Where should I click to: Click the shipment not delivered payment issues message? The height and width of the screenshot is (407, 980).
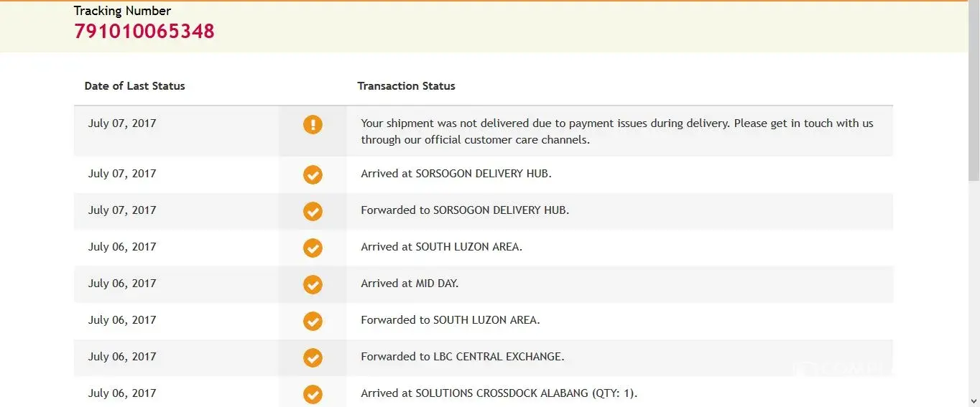tap(616, 131)
